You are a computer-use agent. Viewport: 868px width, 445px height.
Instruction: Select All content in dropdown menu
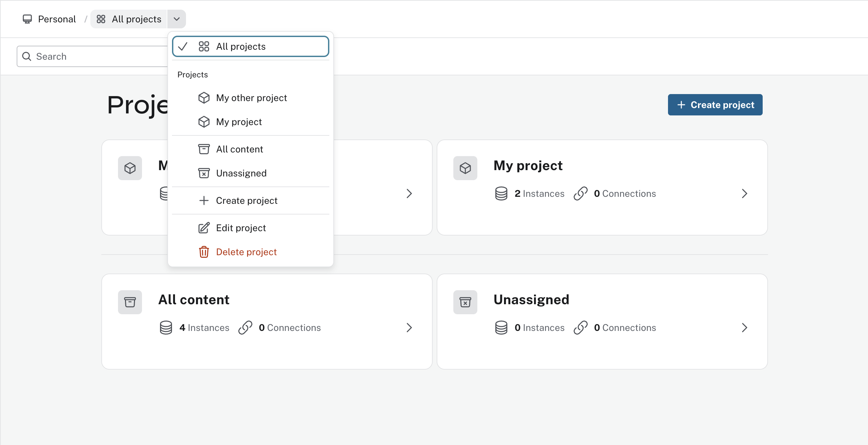click(x=250, y=149)
